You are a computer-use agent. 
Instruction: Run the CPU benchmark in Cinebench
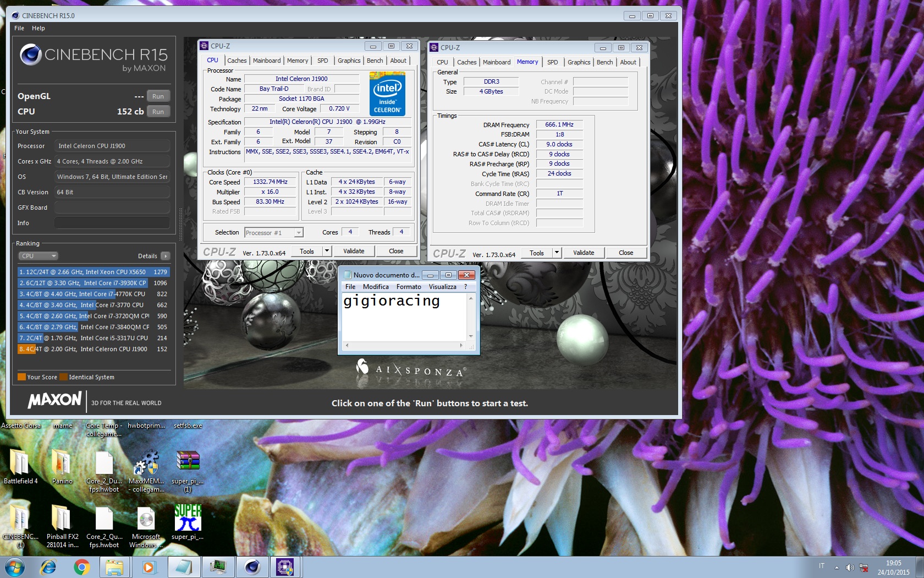(x=158, y=112)
